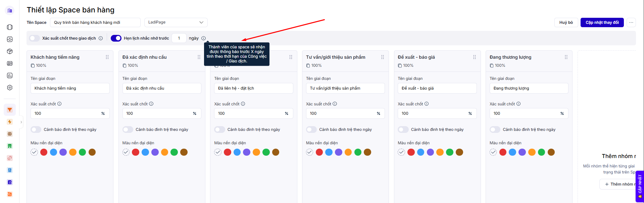Click the orange funnel icon in sidebar
The width and height of the screenshot is (644, 203).
coord(10,110)
